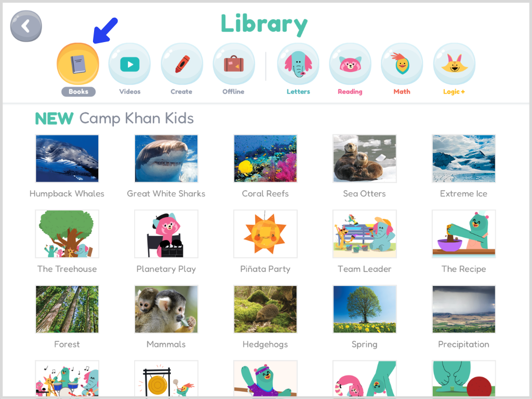Go back using the arrow button
This screenshot has width=532, height=399.
[x=25, y=26]
